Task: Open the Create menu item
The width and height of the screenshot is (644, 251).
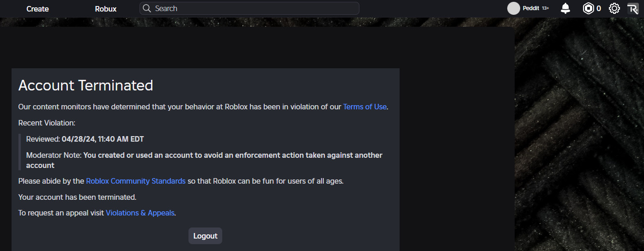Action: (37, 9)
